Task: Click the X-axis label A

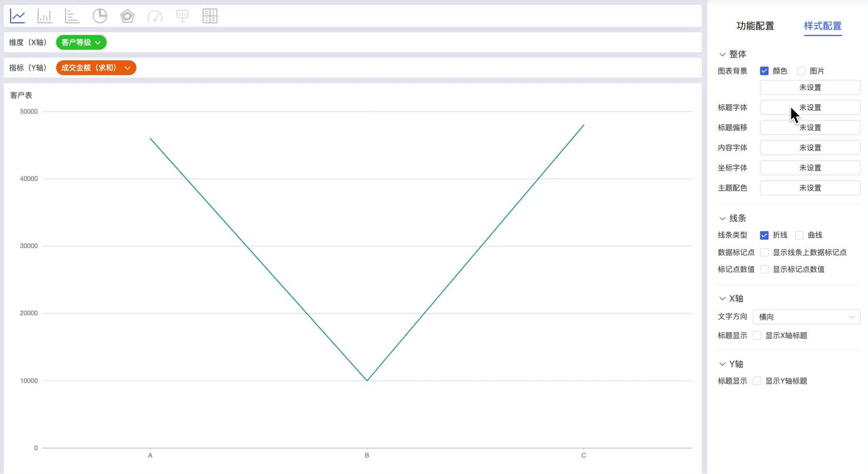Action: pos(151,456)
